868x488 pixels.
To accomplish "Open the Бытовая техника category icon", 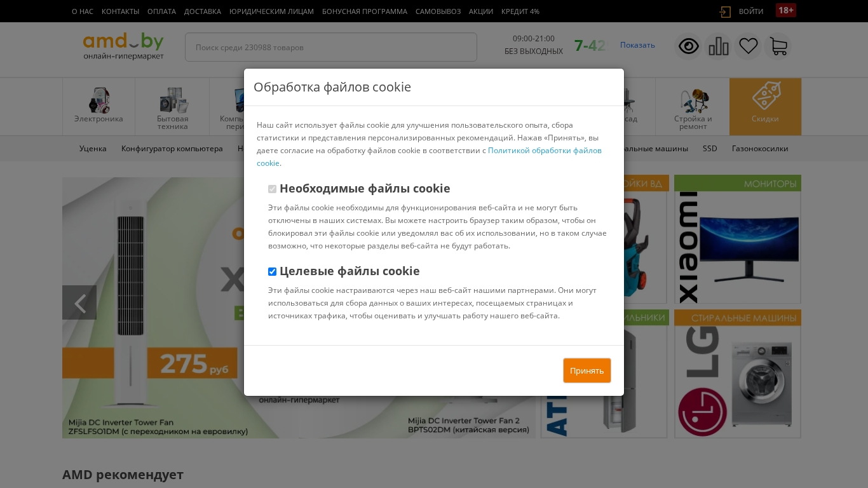I will point(173,100).
